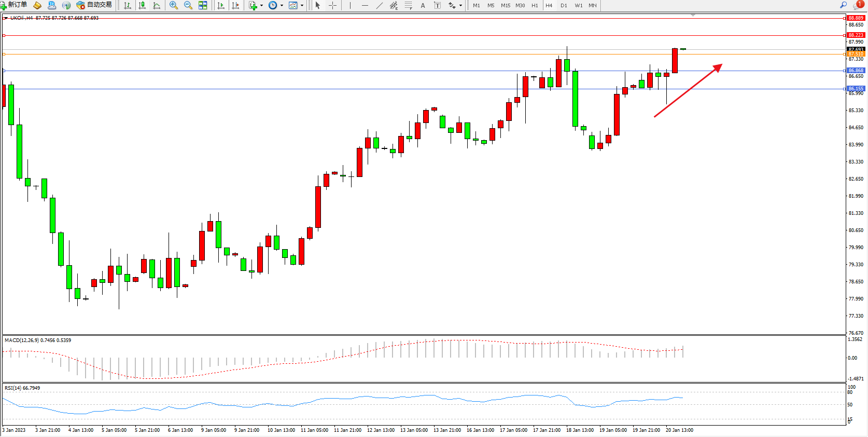Zoom in on the chart
This screenshot has width=868, height=437.
pos(174,5)
